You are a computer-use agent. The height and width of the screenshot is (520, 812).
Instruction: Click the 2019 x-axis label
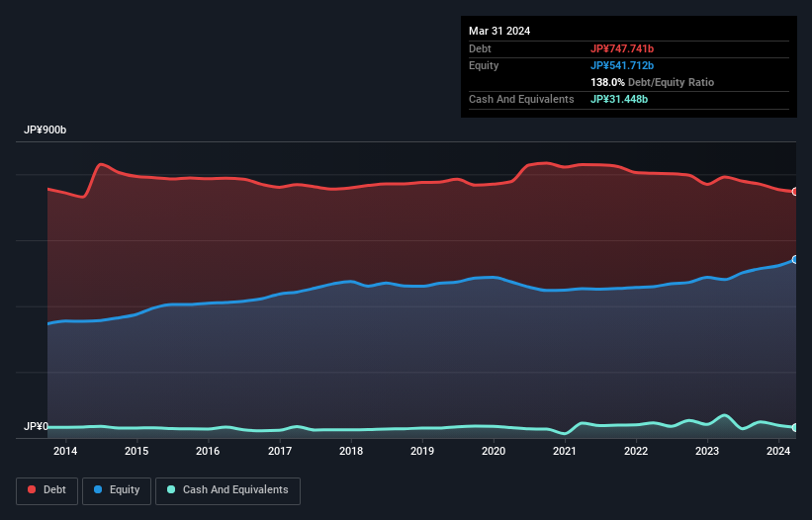point(422,451)
